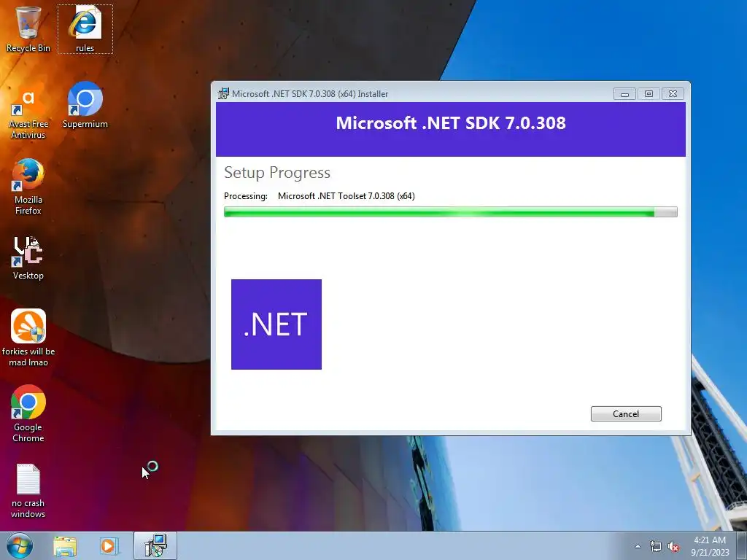Click the purple .NET logo image

(x=276, y=324)
